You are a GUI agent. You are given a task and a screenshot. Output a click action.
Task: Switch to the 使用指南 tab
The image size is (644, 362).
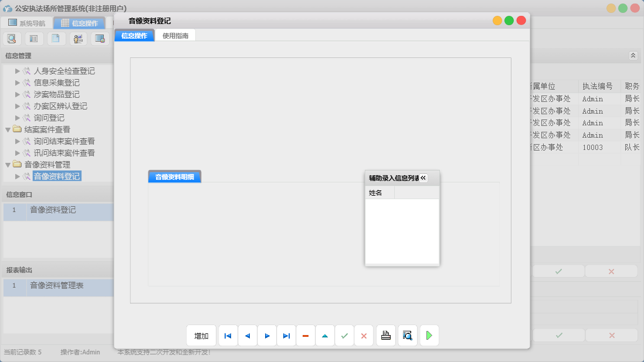[x=175, y=36]
